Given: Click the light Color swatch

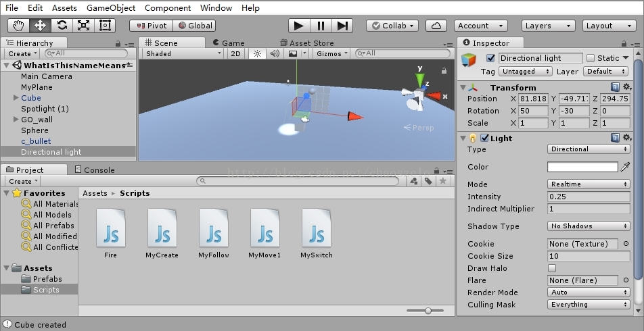Looking at the screenshot, I should [x=582, y=167].
